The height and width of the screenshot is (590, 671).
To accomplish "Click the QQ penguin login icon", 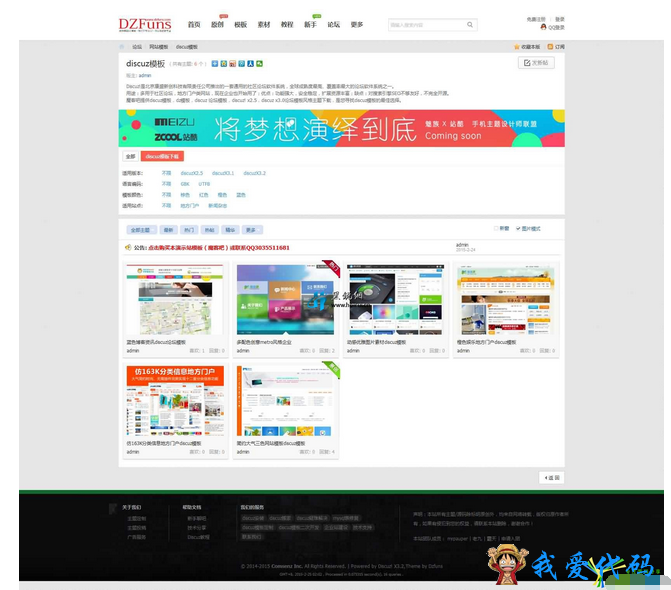I will (x=543, y=27).
